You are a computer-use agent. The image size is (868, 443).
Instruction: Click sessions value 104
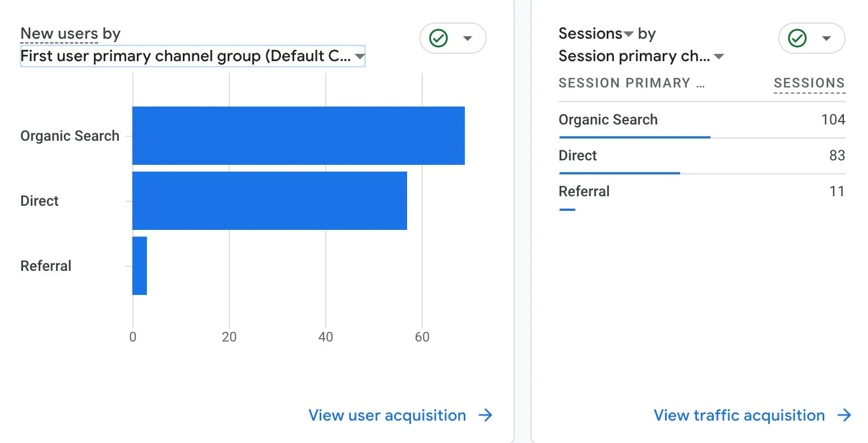[x=833, y=119]
